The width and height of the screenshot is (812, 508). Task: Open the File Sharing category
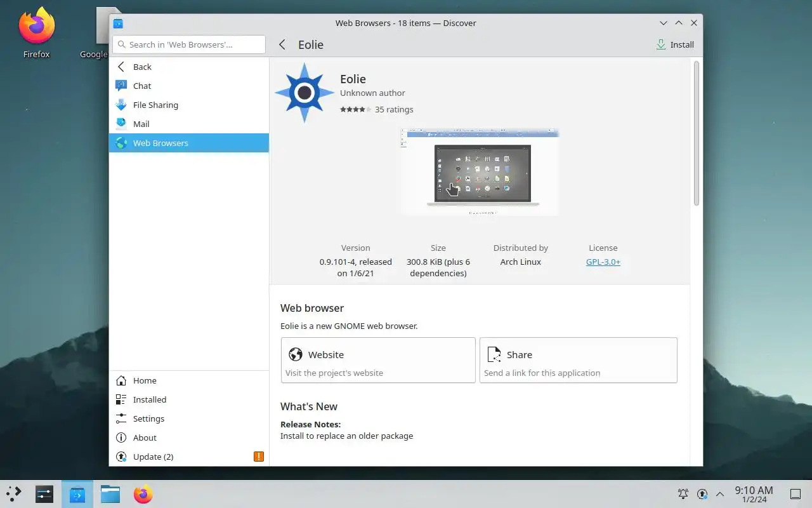coord(189,105)
